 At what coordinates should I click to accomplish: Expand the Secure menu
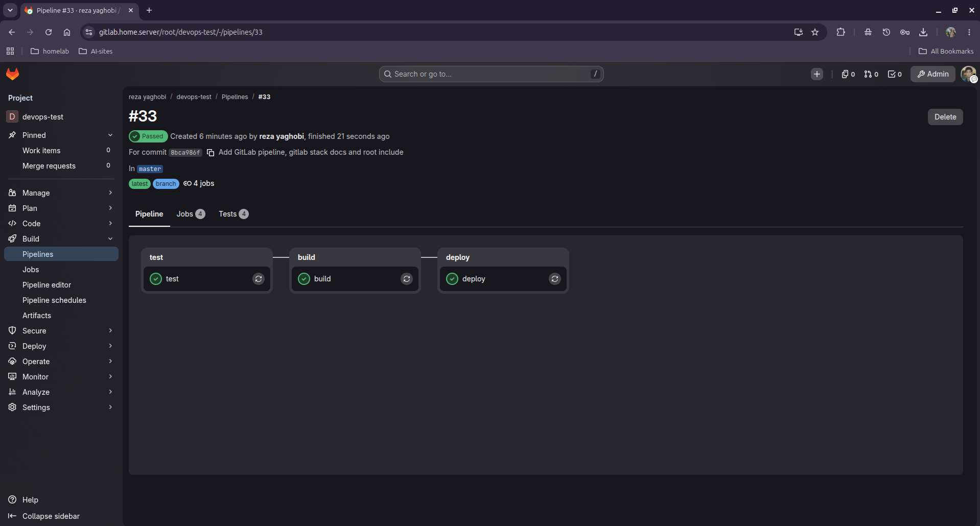pyautogui.click(x=61, y=331)
